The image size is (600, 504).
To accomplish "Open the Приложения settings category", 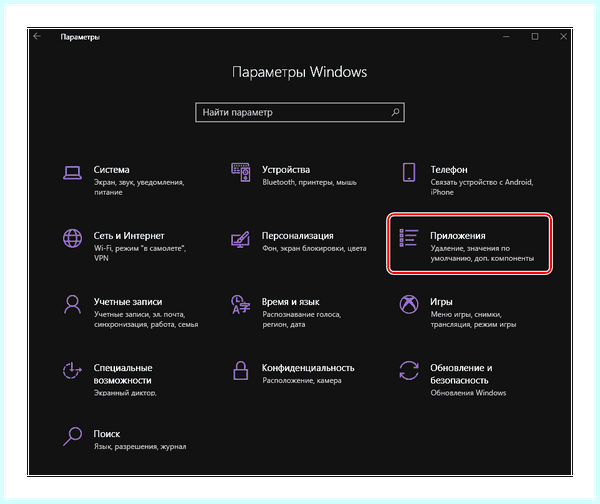I will click(x=470, y=243).
